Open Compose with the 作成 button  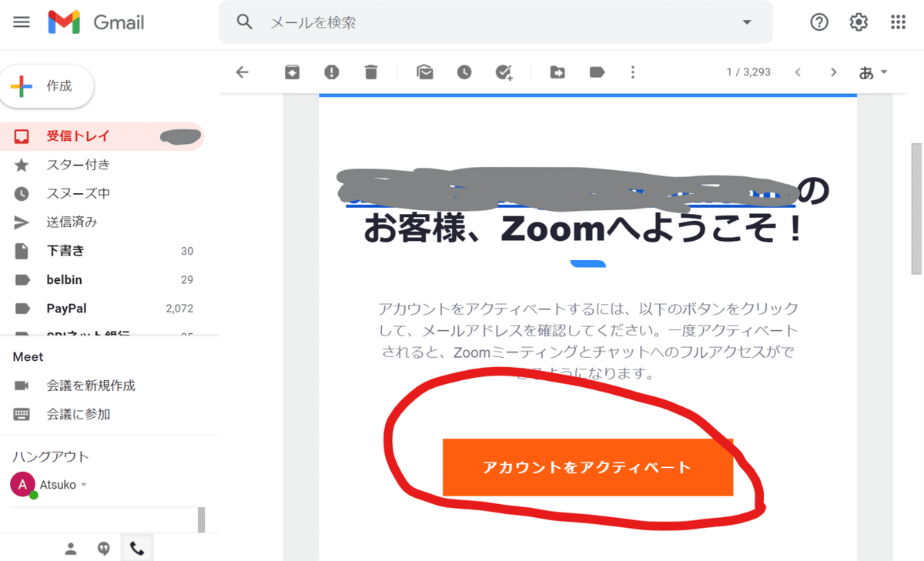click(x=46, y=86)
